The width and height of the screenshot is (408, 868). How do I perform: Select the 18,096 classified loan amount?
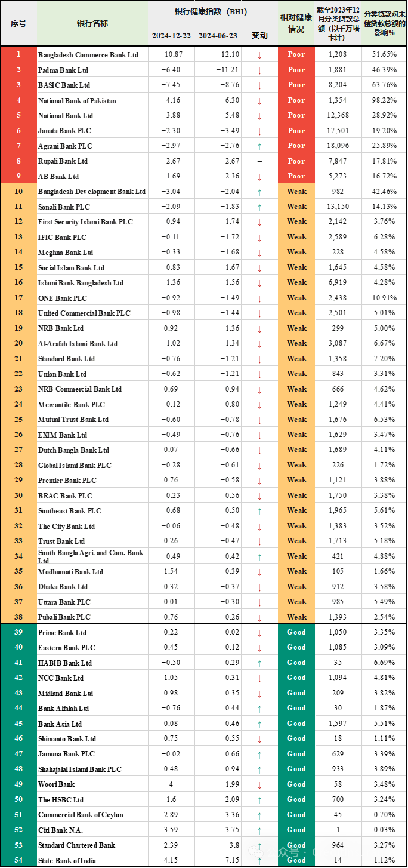coord(338,146)
